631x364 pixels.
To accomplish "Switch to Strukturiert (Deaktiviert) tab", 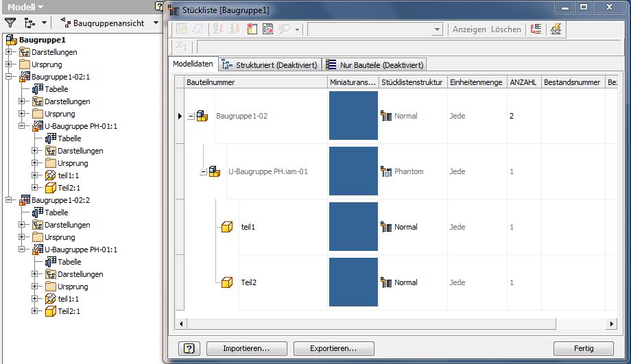I will (270, 64).
